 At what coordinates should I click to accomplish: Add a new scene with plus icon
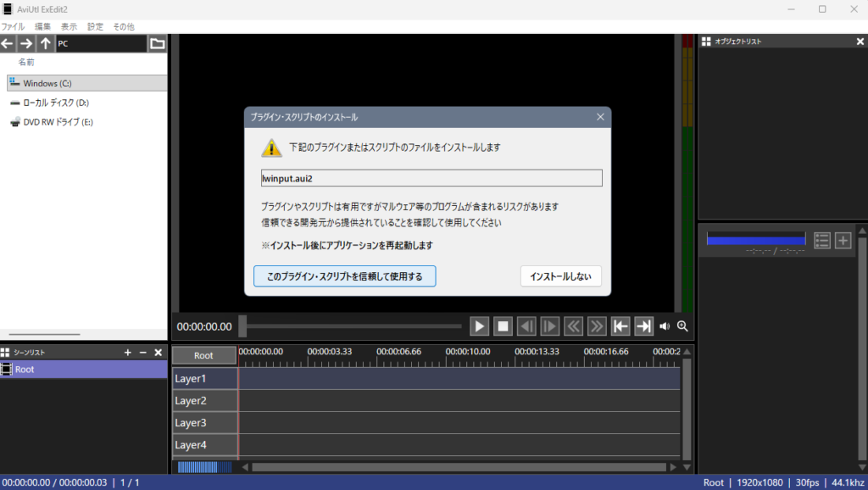[x=128, y=352]
